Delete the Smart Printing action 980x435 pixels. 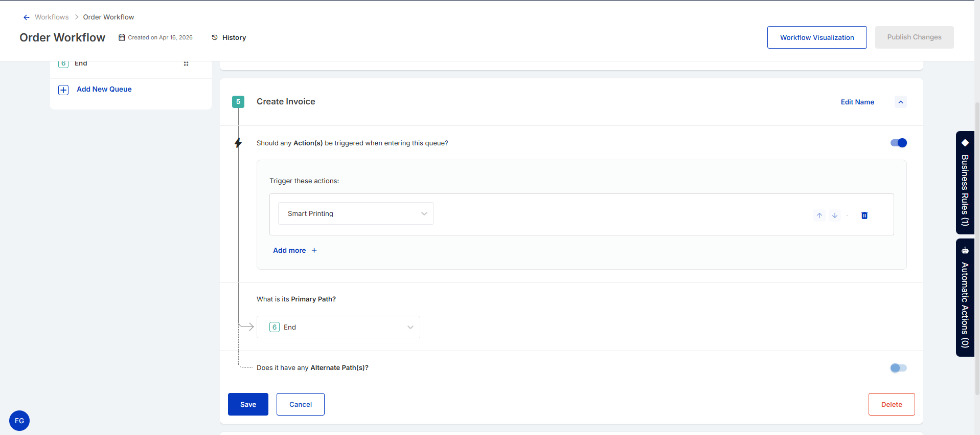[864, 215]
